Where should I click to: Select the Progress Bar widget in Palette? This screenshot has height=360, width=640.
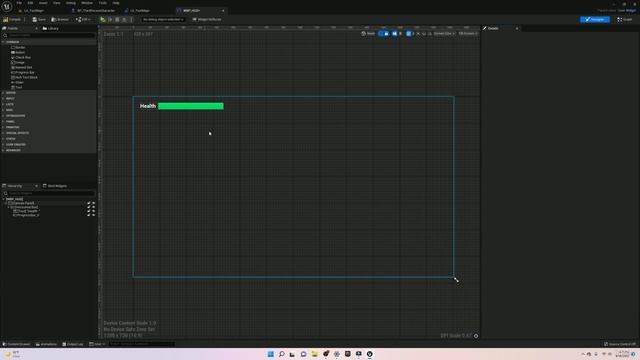coord(23,72)
